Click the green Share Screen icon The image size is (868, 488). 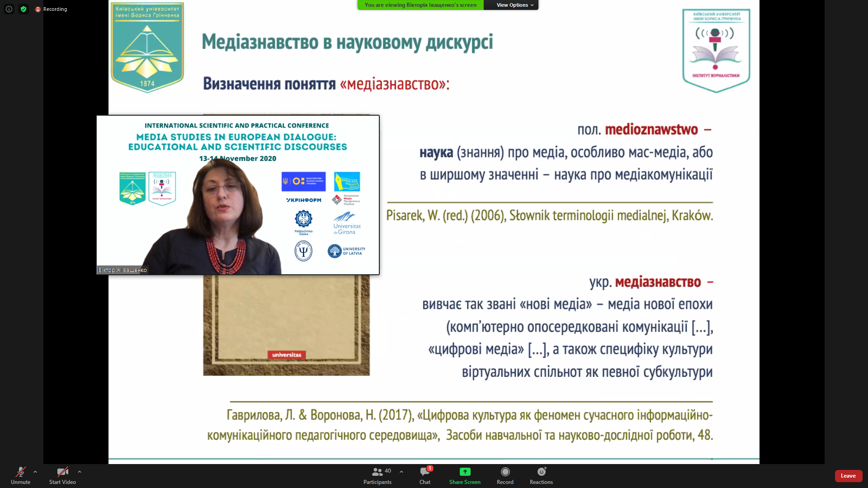click(x=465, y=472)
